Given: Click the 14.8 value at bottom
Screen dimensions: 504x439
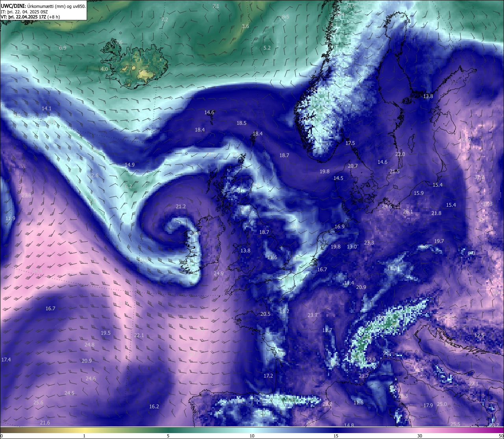Looking at the screenshot, I should 349,426.
